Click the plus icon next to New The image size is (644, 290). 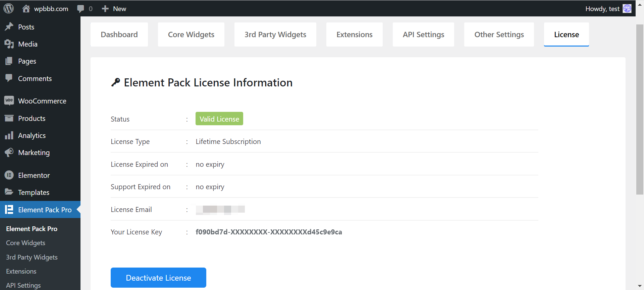pyautogui.click(x=105, y=9)
